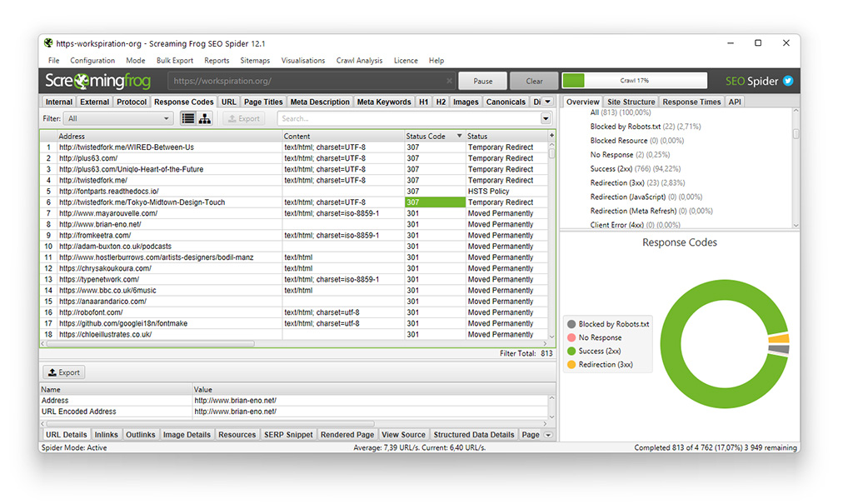Switch to list view icon
853x504 pixels.
tap(188, 118)
